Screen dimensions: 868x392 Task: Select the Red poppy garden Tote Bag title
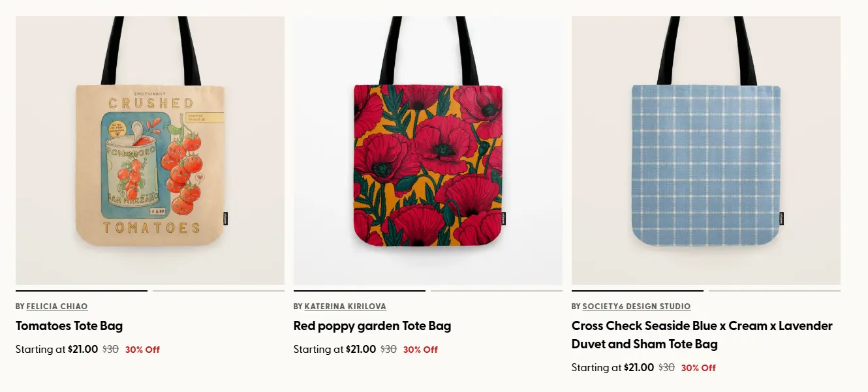pos(373,326)
